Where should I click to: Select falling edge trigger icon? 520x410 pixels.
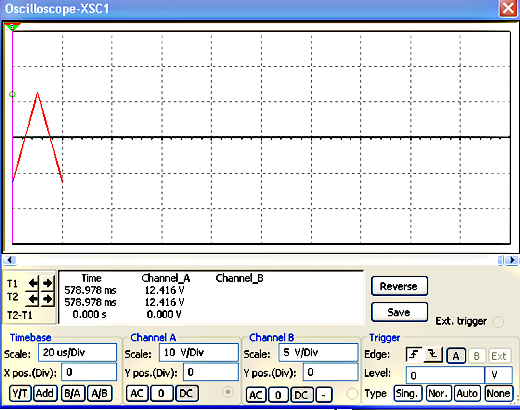click(x=433, y=355)
